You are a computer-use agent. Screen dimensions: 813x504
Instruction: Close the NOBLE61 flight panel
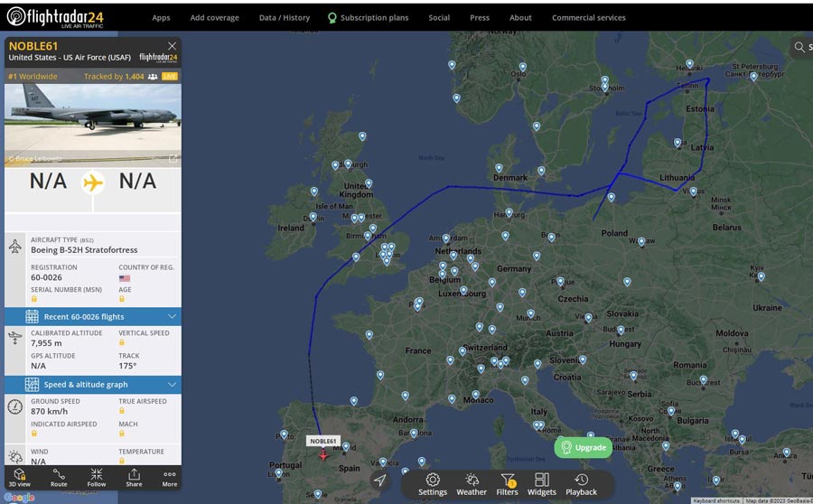[x=173, y=46]
